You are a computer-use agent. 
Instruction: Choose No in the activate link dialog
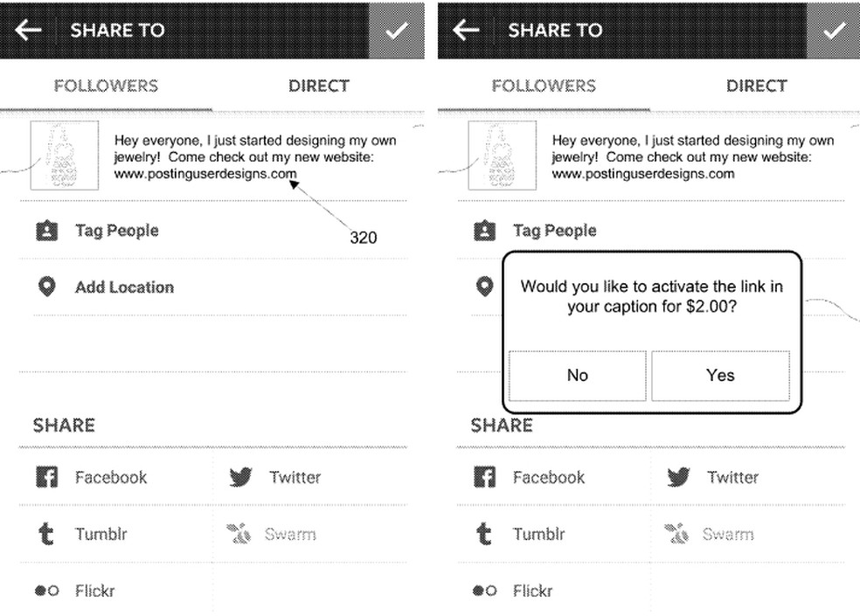tap(578, 376)
